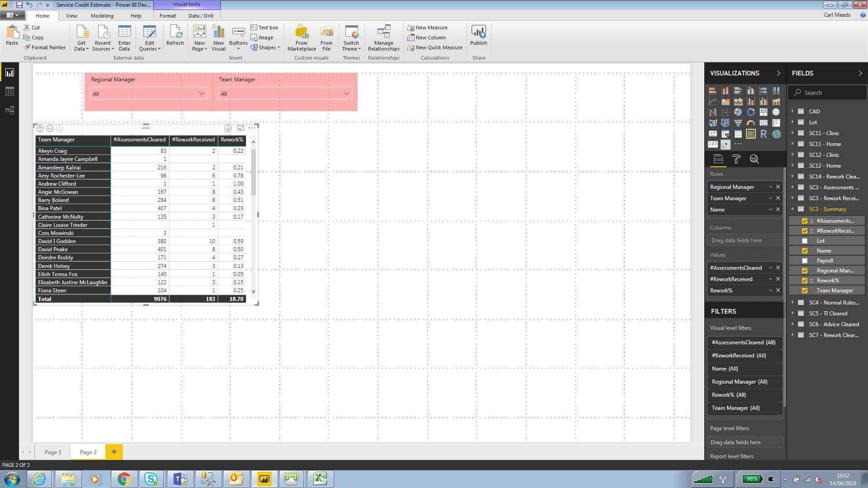The image size is (868, 488).
Task: Open the Analytics pane
Action: click(754, 159)
